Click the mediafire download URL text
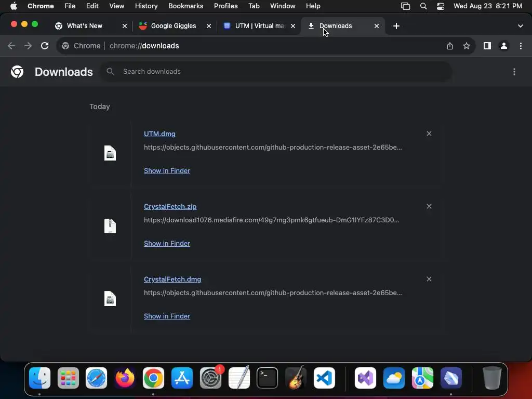The width and height of the screenshot is (532, 399). tap(271, 220)
